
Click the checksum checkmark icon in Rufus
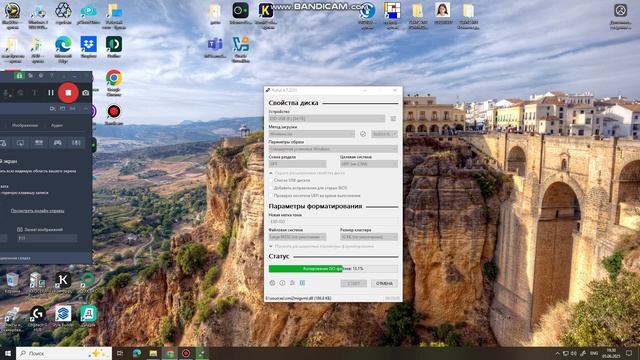coord(363,134)
